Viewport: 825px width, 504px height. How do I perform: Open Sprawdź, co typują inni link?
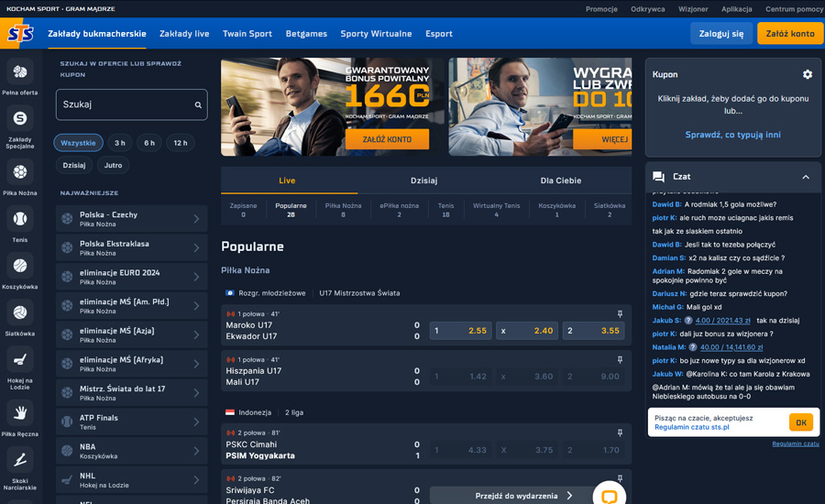point(733,135)
